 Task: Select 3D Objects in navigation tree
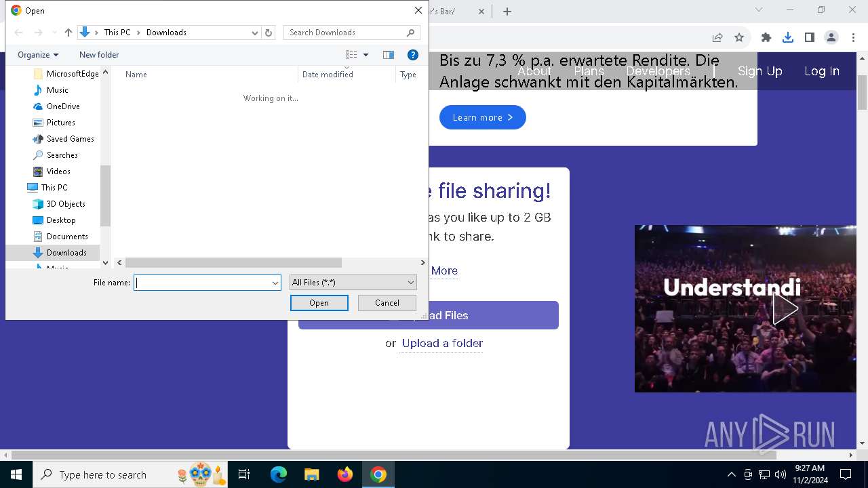(66, 204)
